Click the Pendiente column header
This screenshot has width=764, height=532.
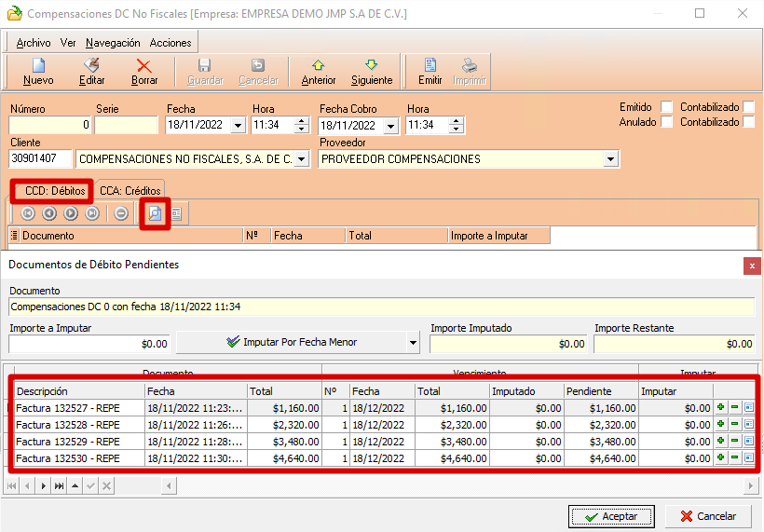point(601,391)
